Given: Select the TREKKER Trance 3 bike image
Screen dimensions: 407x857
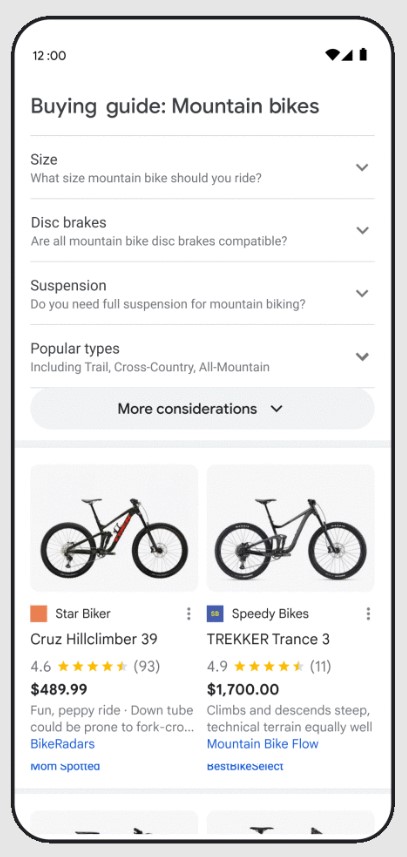Looking at the screenshot, I should point(291,528).
